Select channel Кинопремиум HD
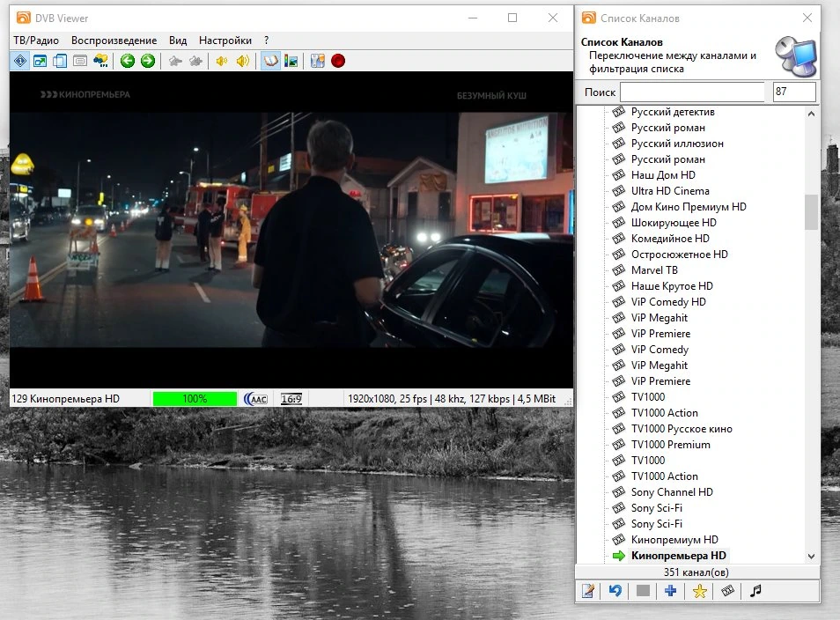The width and height of the screenshot is (840, 620). [x=674, y=540]
